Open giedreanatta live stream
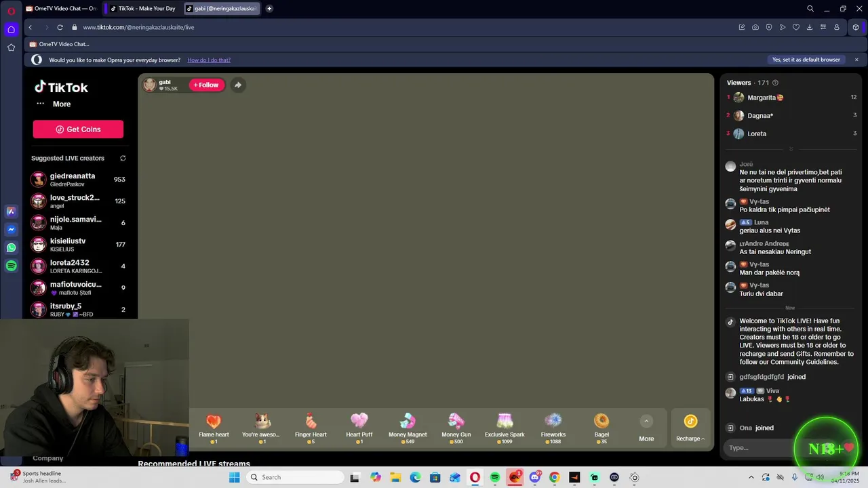This screenshot has height=488, width=868. 79,179
